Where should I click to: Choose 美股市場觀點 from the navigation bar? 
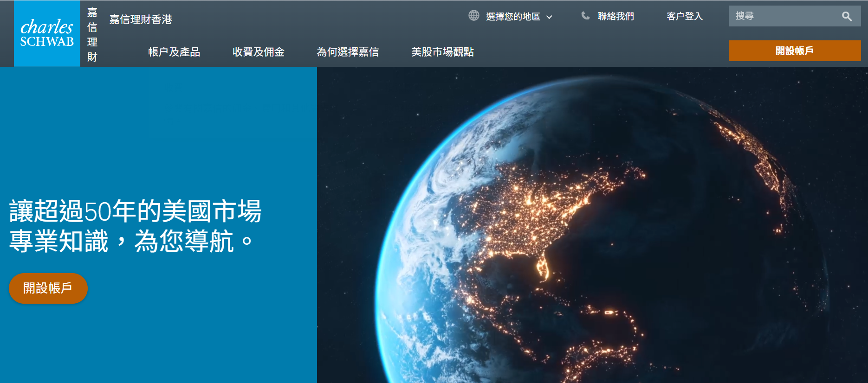point(442,52)
